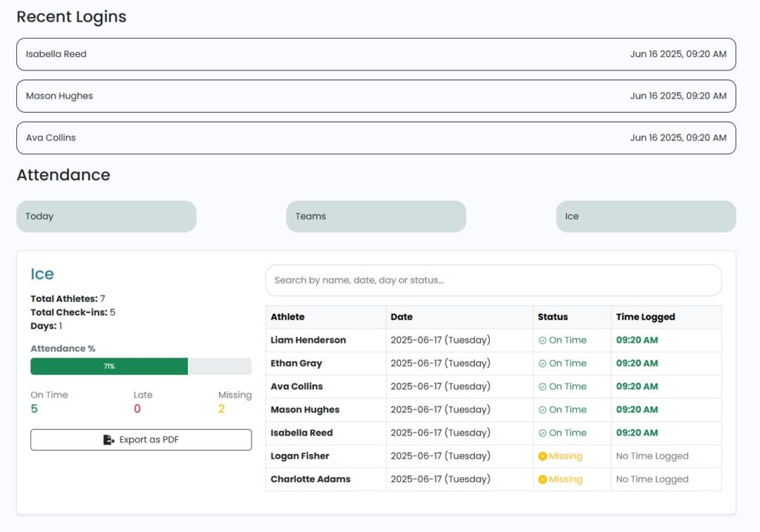Open the Today date range dropdown
This screenshot has width=760, height=532.
point(106,217)
